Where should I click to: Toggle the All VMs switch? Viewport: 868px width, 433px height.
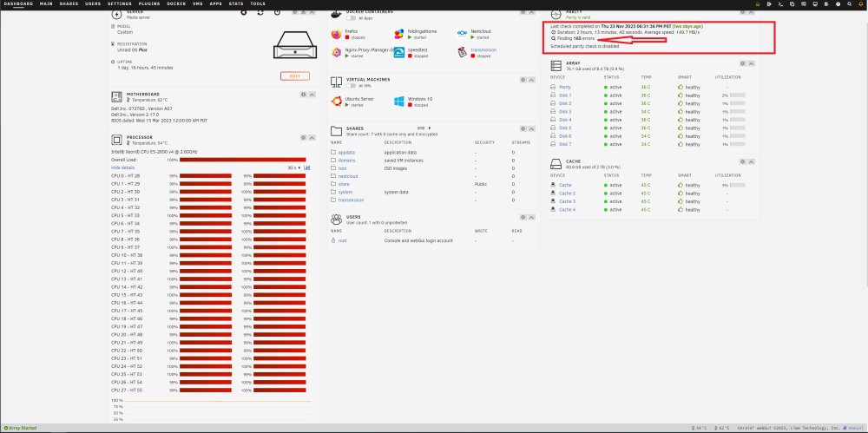[351, 86]
